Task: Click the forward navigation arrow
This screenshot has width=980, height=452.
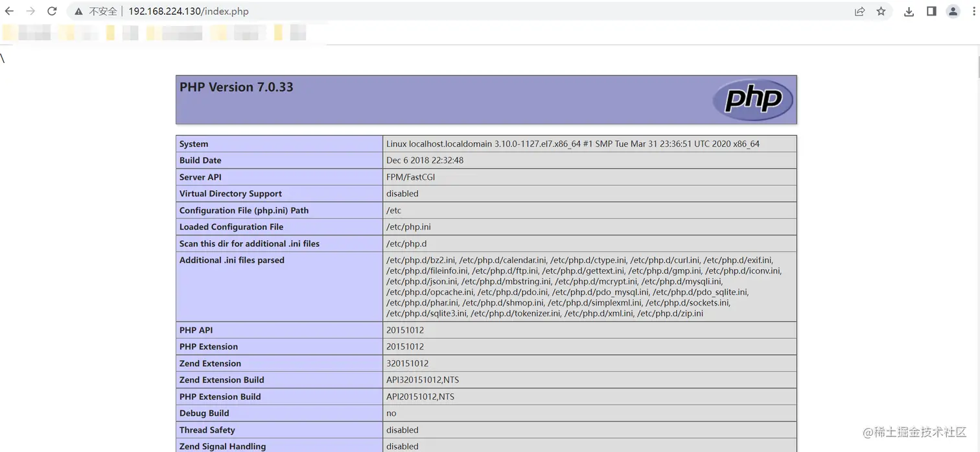Action: tap(30, 11)
